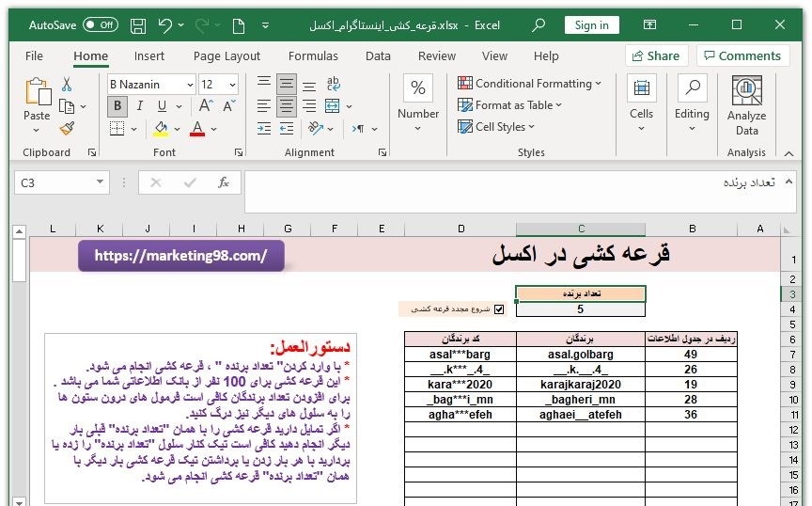Open Font settings dialog launcher

click(x=238, y=152)
